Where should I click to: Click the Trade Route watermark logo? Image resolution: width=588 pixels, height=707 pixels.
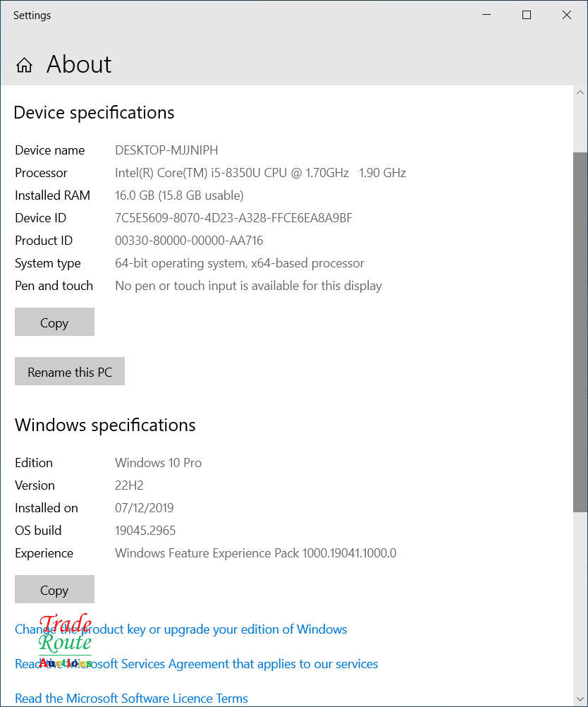(65, 640)
